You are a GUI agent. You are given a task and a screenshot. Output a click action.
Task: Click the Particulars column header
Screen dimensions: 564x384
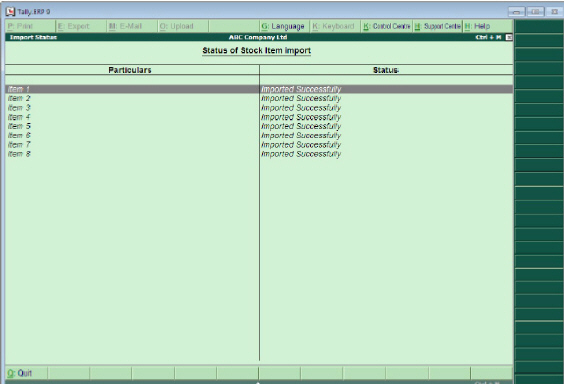[x=130, y=70]
